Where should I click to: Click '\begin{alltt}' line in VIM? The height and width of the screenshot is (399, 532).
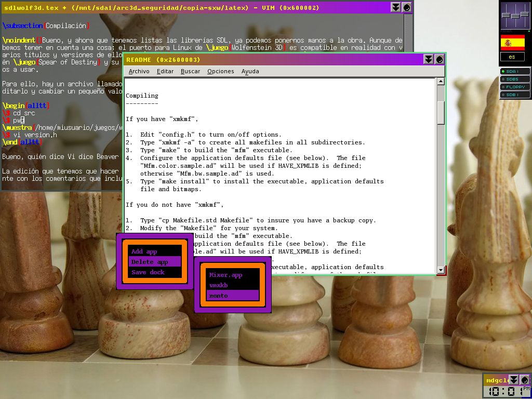[x=26, y=106]
